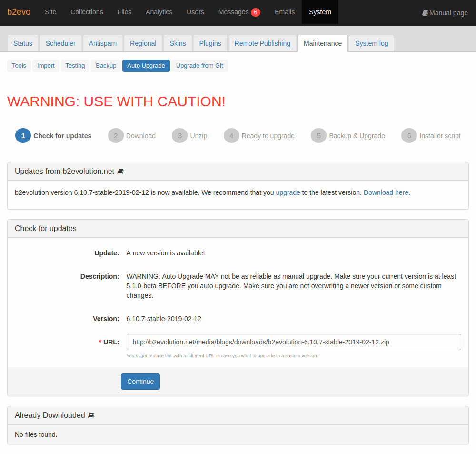Click the 'Updates from b2evolution.net' heading
This screenshot has width=476, height=454.
(x=64, y=172)
